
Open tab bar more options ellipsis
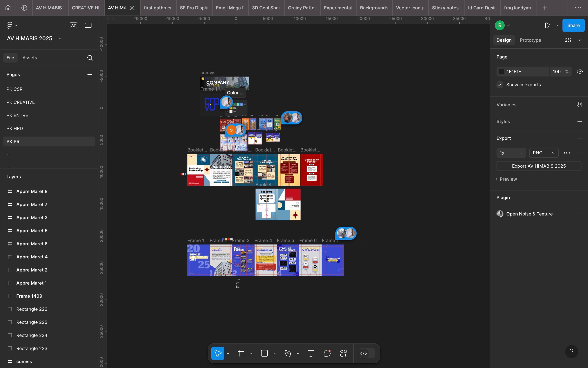coord(578,8)
